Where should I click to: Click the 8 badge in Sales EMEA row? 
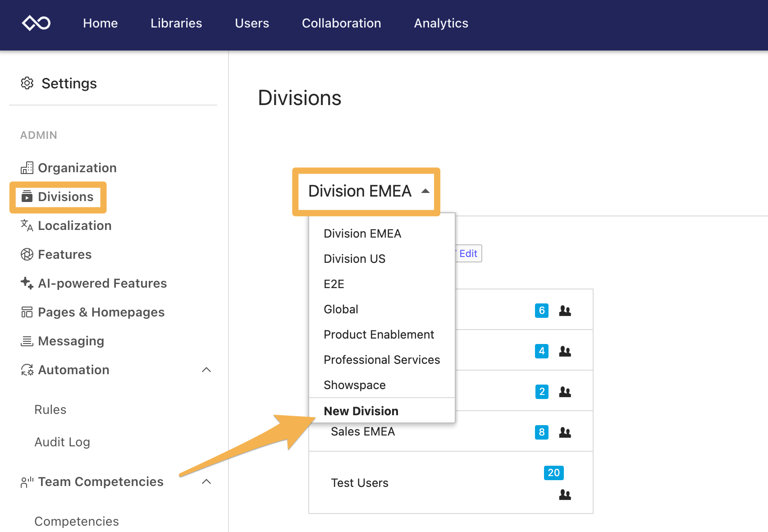542,432
